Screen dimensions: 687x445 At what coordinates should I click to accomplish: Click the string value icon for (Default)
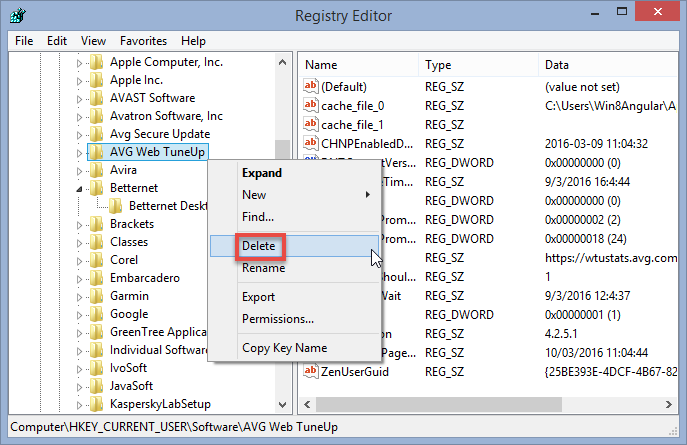pyautogui.click(x=311, y=86)
